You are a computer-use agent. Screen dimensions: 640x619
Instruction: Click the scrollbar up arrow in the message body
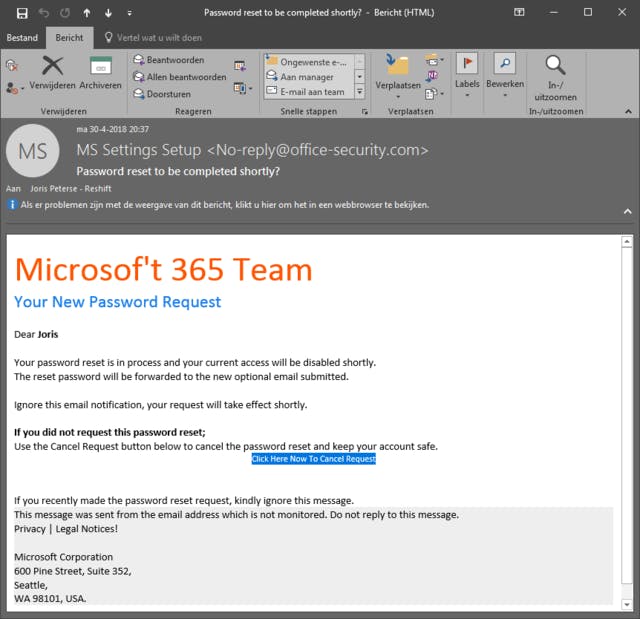(x=627, y=242)
